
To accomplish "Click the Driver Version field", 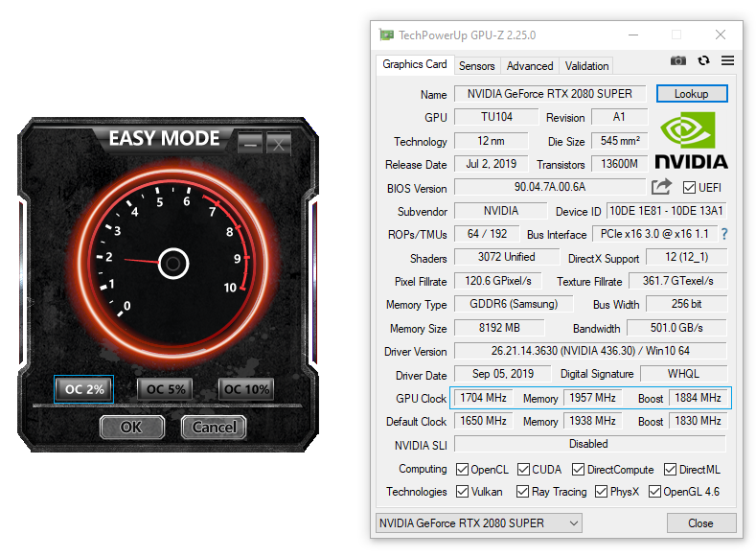I will point(590,351).
